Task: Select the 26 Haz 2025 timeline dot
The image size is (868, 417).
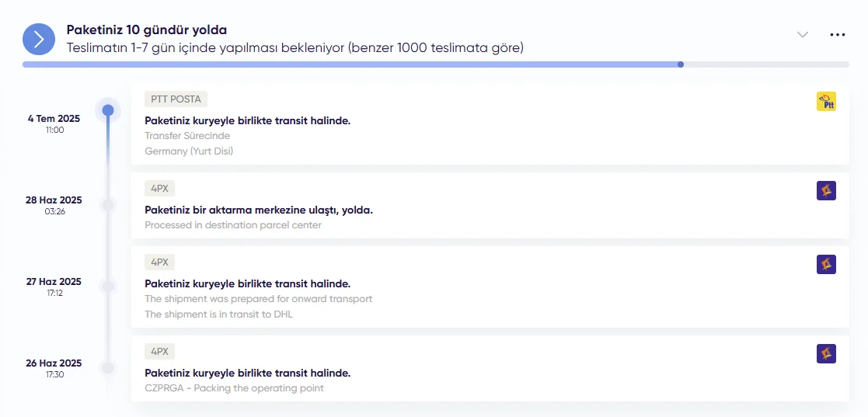Action: click(108, 367)
